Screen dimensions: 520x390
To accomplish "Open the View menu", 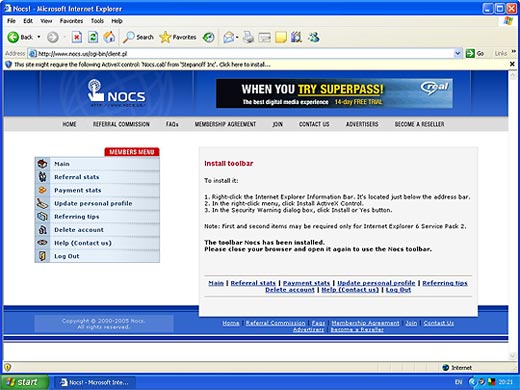I will click(x=46, y=21).
